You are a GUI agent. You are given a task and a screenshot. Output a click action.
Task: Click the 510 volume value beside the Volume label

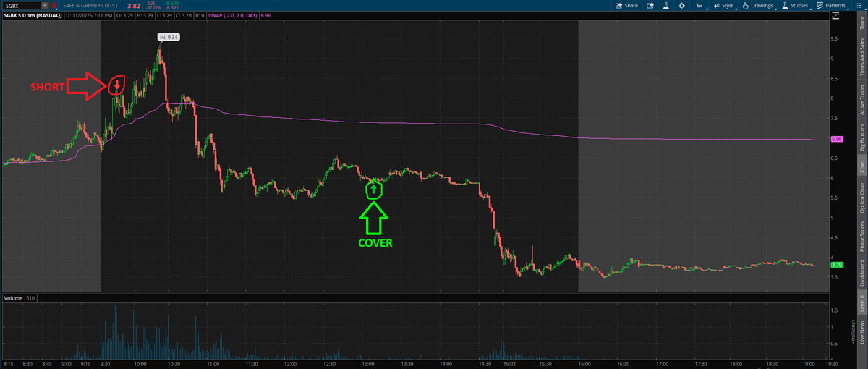pyautogui.click(x=30, y=298)
